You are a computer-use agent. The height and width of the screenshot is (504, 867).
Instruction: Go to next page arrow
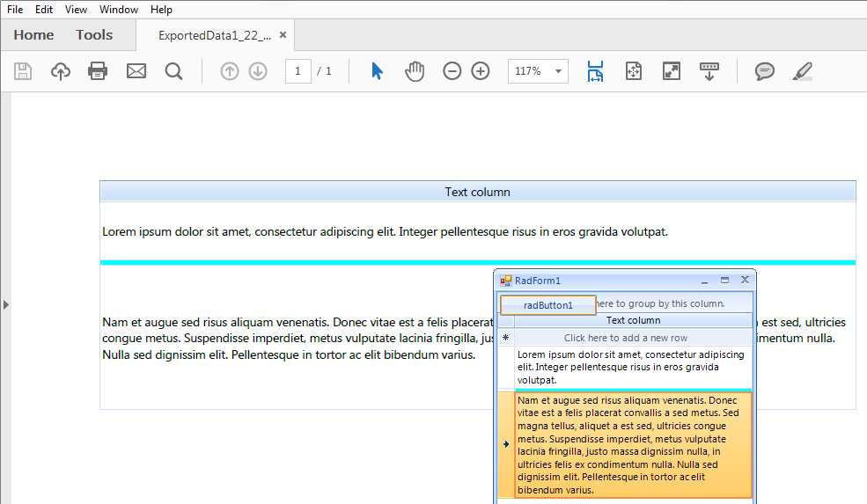pyautogui.click(x=258, y=71)
